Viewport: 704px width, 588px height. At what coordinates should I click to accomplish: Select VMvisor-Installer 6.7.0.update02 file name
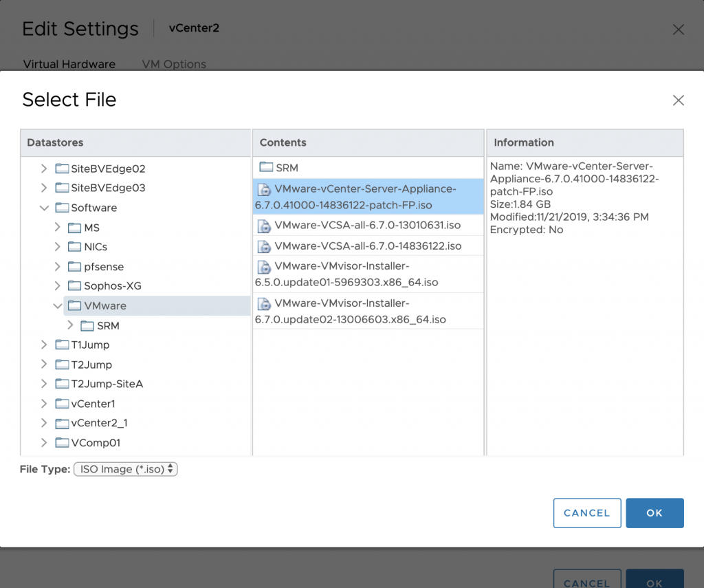[x=350, y=312]
